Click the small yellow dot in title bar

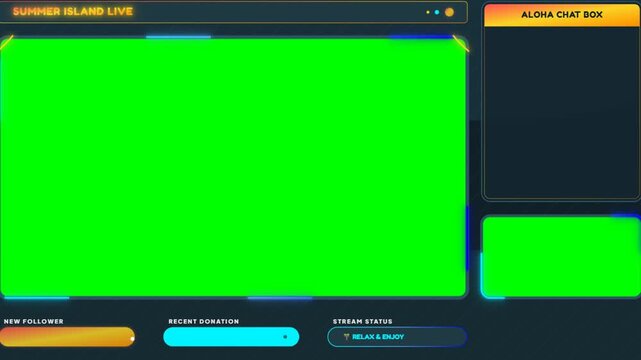428,12
